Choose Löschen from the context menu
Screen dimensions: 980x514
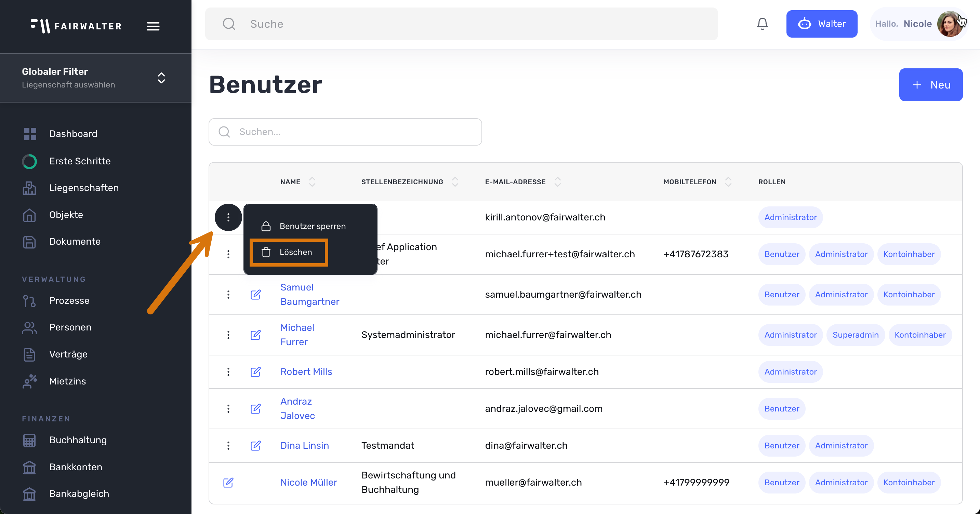[x=289, y=253]
